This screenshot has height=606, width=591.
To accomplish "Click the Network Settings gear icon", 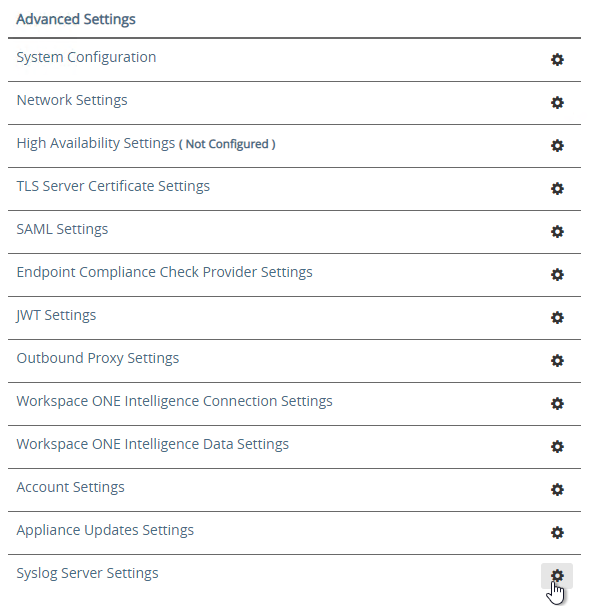I will pos(557,102).
